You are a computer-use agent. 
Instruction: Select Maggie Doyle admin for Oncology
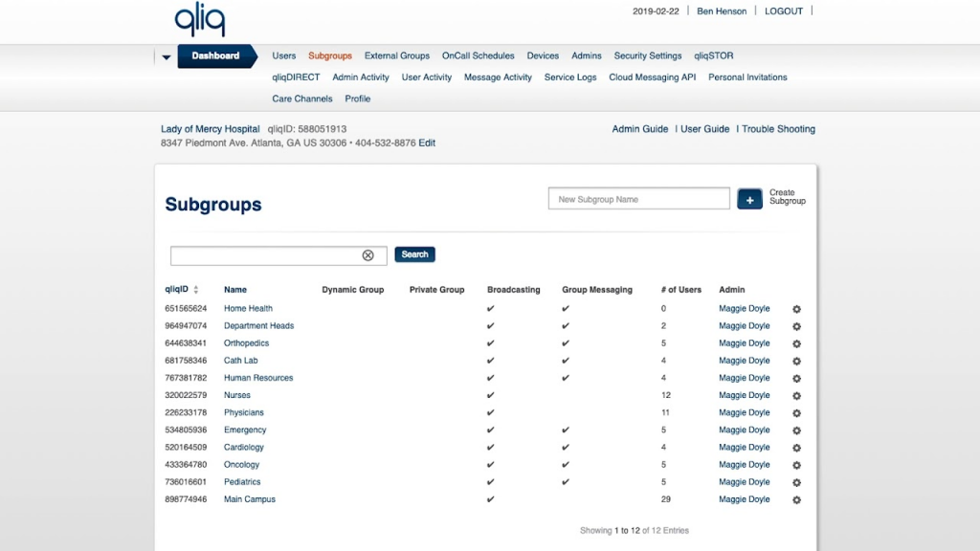pos(745,464)
